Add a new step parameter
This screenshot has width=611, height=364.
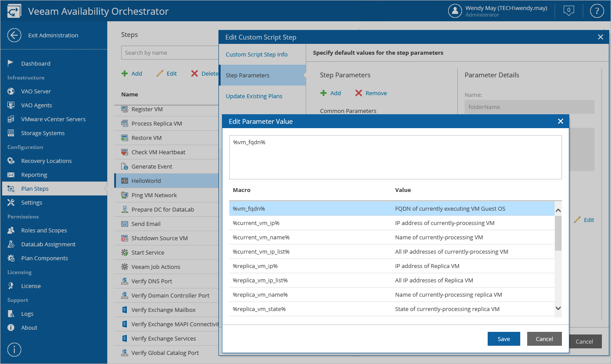tap(330, 93)
